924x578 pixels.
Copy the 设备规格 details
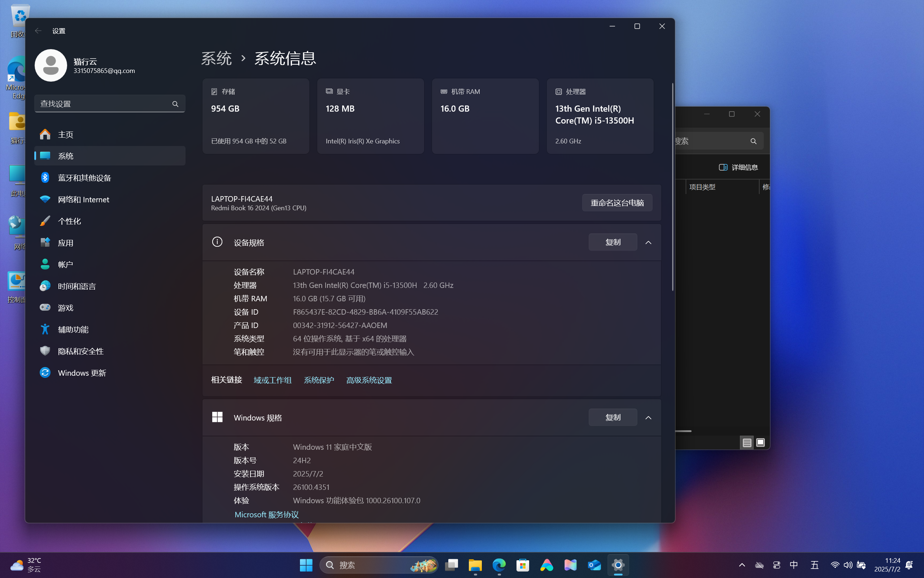(613, 242)
